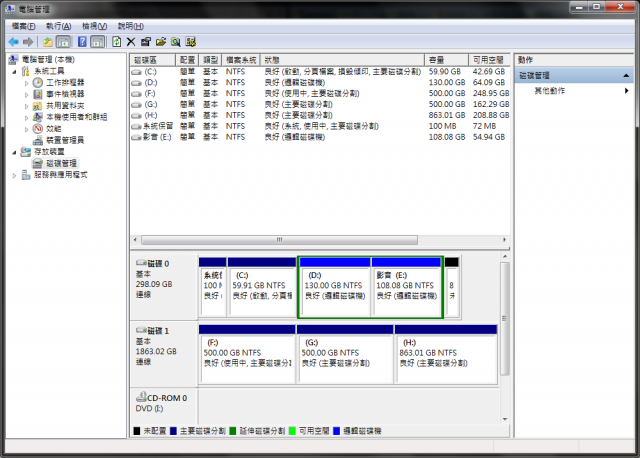Sort by the 可用空間 column header
The height and width of the screenshot is (458, 640).
[x=489, y=60]
